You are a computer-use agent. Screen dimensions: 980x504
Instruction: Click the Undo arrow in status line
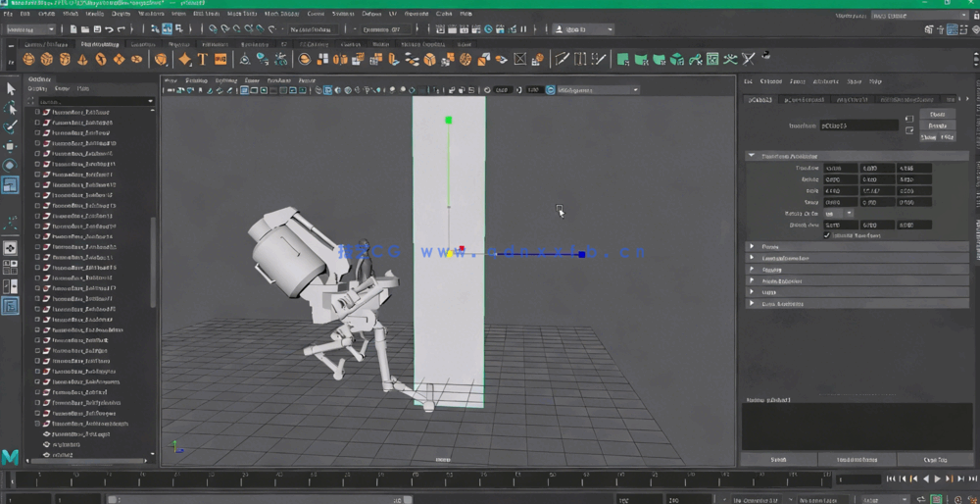pyautogui.click(x=109, y=29)
